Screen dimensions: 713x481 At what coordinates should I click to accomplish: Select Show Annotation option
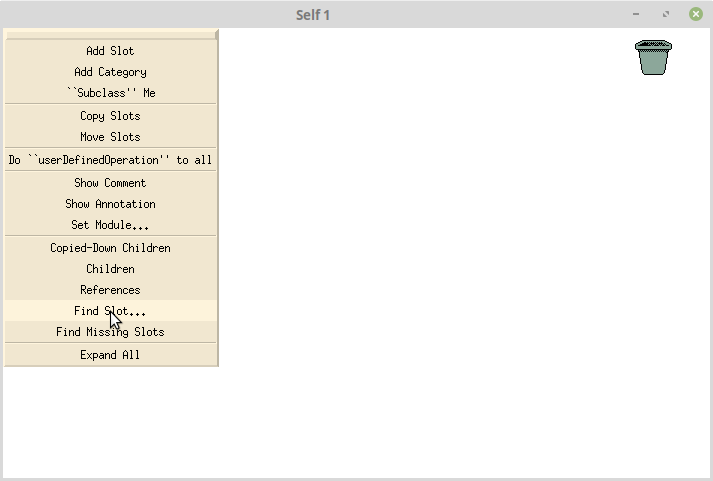tap(110, 204)
